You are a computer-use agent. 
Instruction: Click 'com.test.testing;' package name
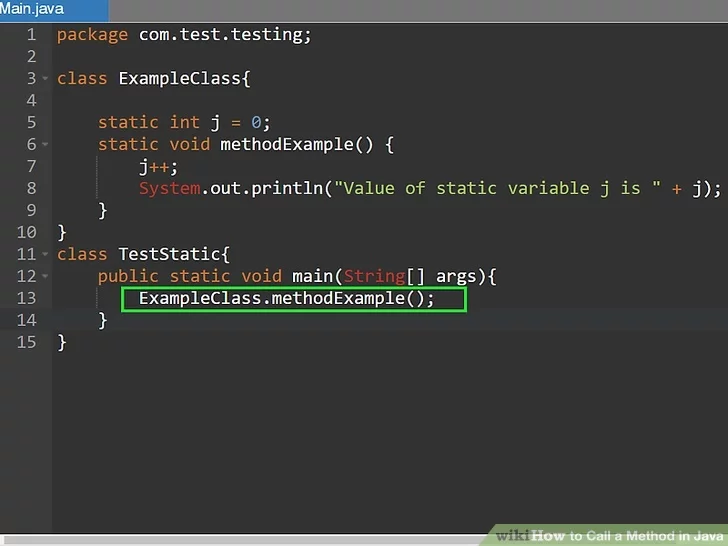click(x=225, y=35)
